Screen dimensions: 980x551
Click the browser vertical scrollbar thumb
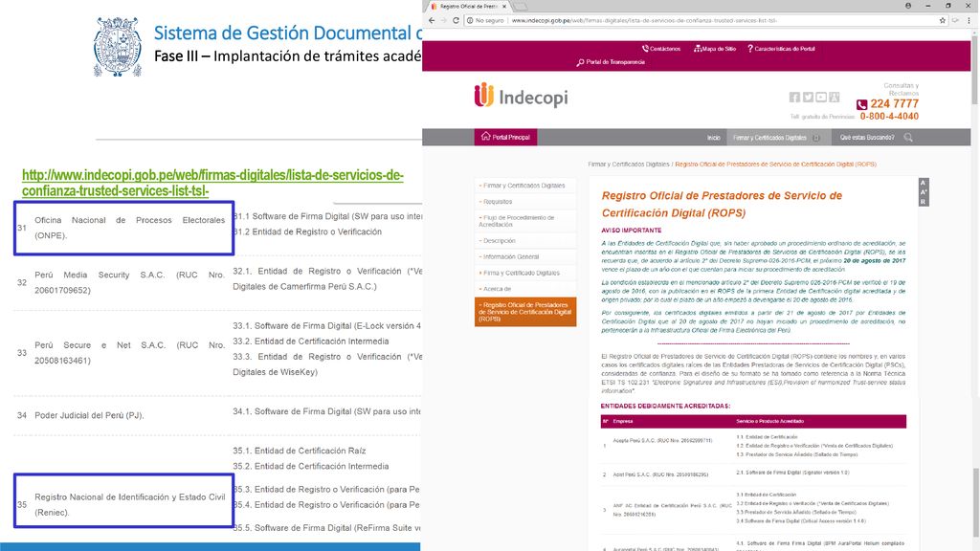[975, 69]
